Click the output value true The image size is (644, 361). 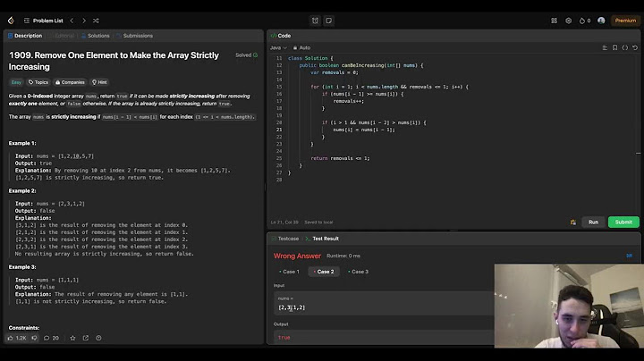(284, 338)
